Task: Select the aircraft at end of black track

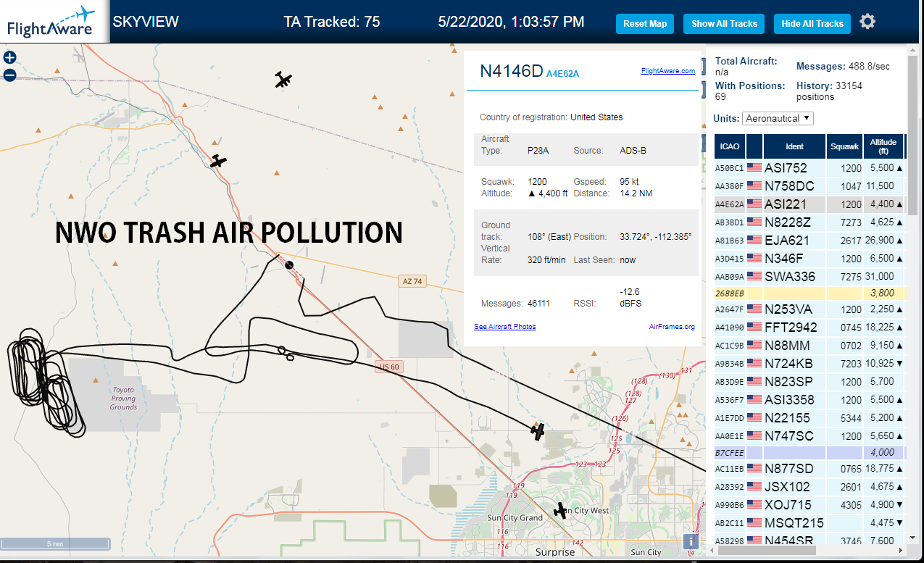Action: 537,431
